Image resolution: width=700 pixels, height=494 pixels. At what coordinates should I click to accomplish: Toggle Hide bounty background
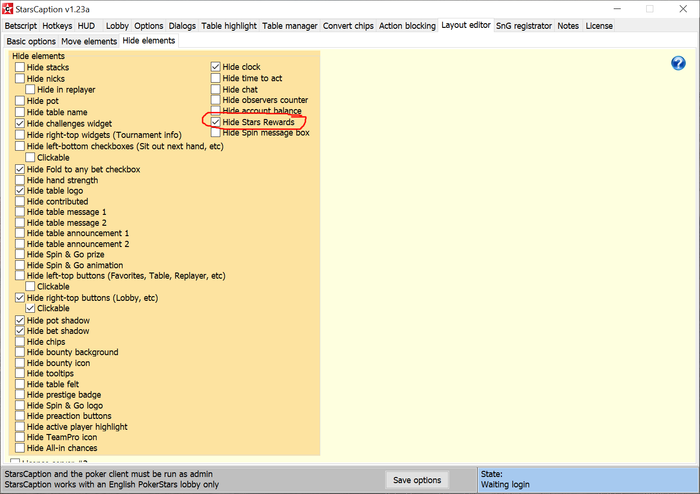pos(20,352)
